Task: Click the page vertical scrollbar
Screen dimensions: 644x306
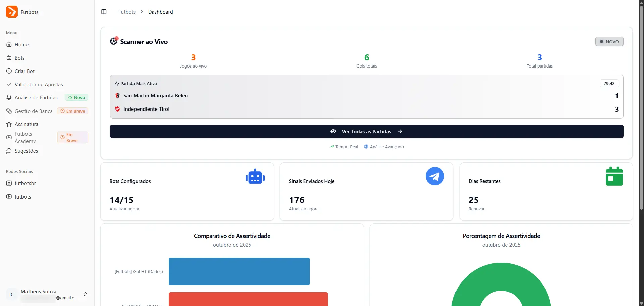Action: [x=641, y=107]
